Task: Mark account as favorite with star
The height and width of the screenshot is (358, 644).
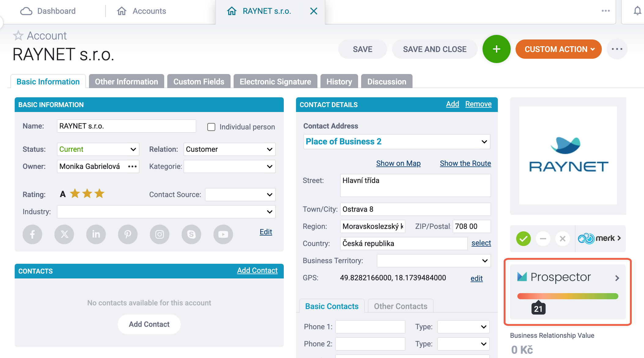Action: [x=18, y=35]
